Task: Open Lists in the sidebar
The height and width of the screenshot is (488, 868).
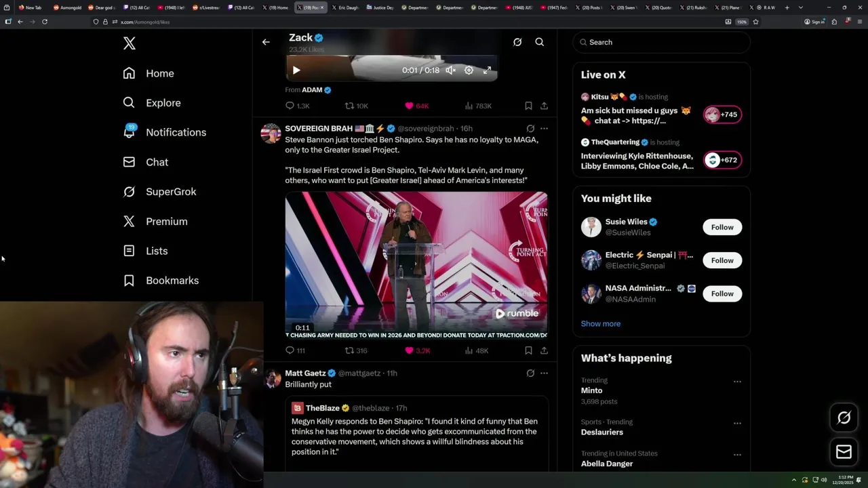Action: pyautogui.click(x=145, y=251)
